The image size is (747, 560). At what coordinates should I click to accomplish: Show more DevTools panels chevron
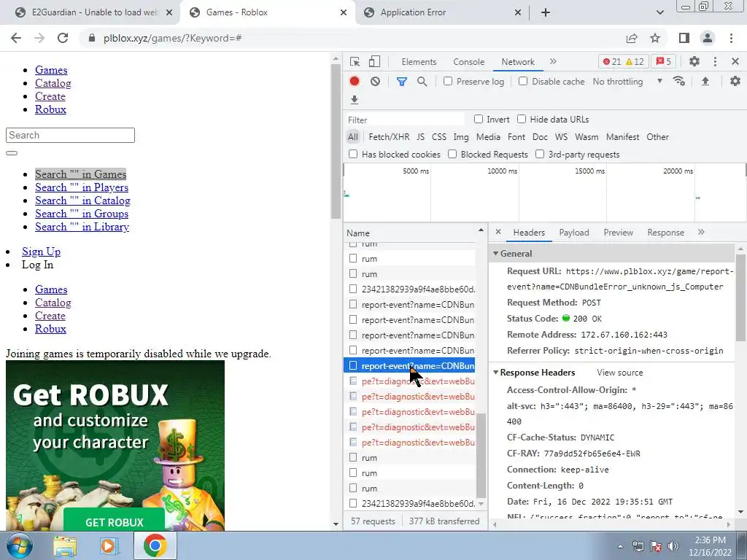[x=553, y=61]
